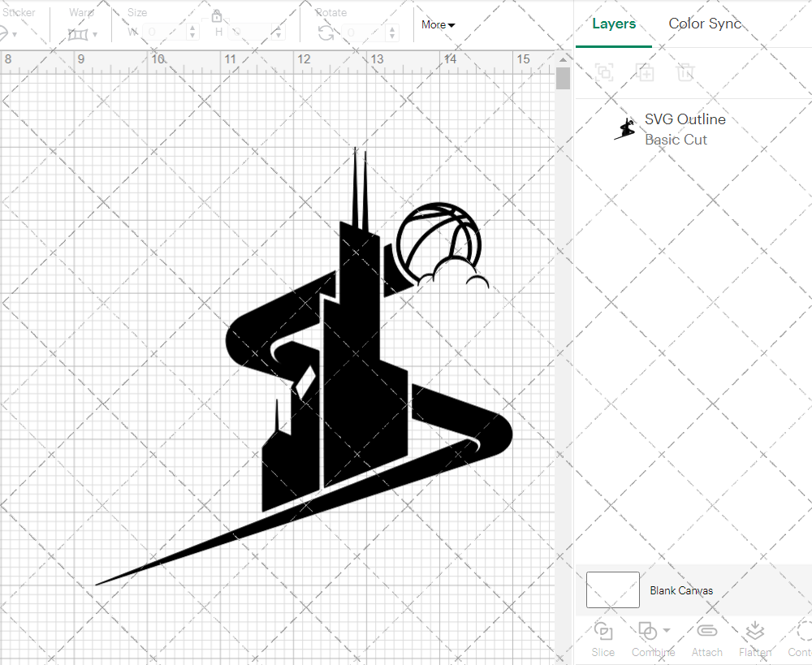The height and width of the screenshot is (665, 812).
Task: Click the Flatten button
Action: point(755,640)
